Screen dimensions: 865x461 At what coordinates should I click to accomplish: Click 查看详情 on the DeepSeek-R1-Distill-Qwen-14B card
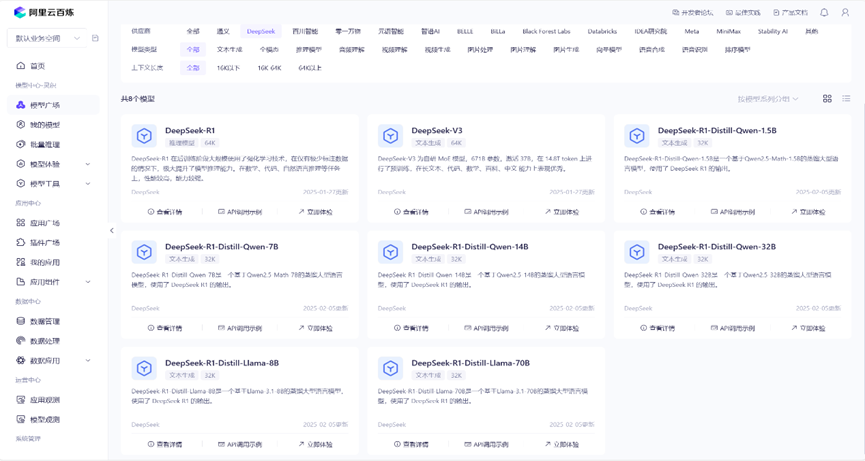coord(412,328)
